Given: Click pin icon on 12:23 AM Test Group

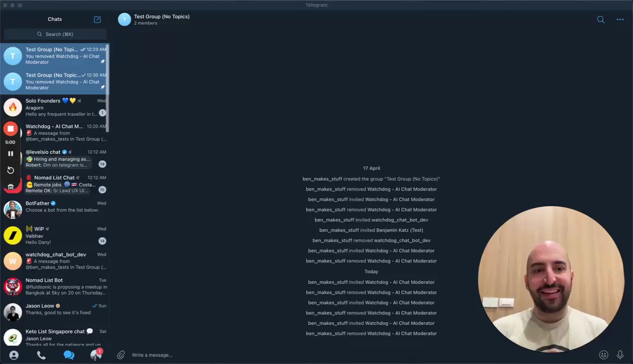Looking at the screenshot, I should click(x=103, y=62).
